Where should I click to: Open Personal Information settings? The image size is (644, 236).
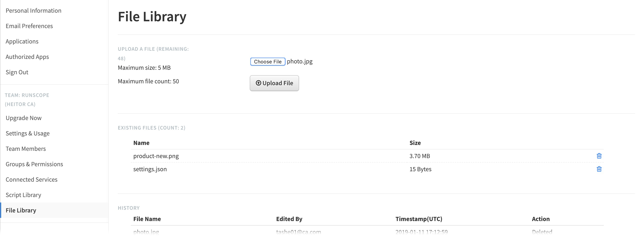[33, 10]
